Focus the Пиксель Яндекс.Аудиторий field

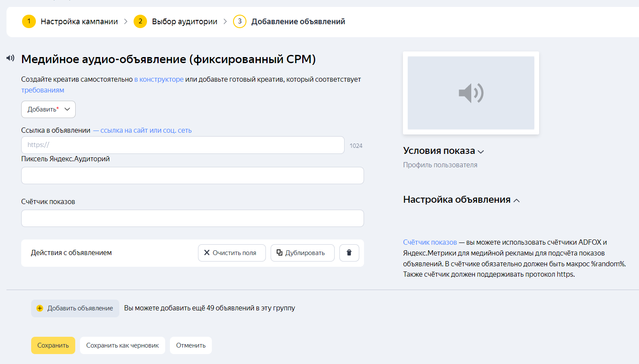pyautogui.click(x=192, y=176)
